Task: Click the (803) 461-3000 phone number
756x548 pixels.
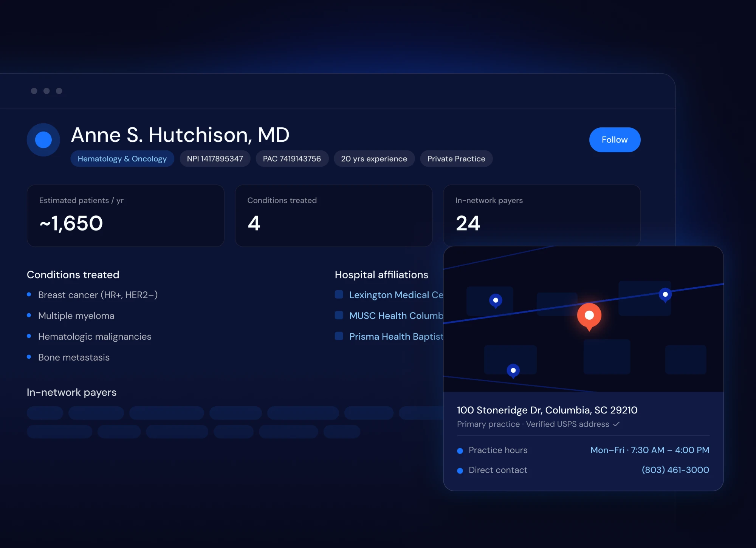Action: click(675, 470)
